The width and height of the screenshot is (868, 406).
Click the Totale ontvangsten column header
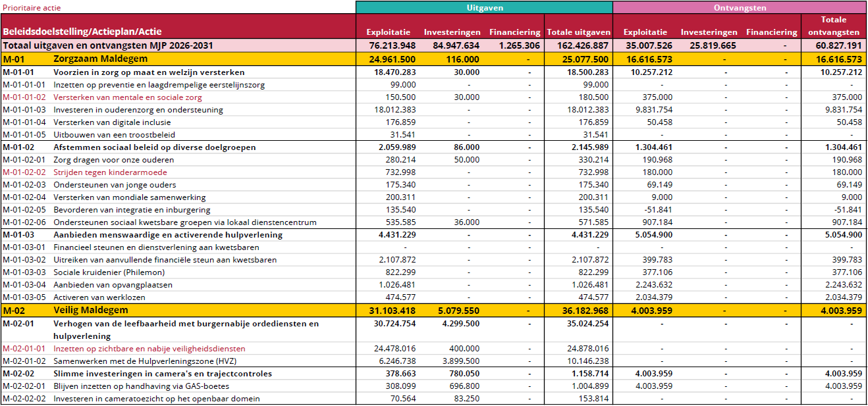tap(834, 26)
